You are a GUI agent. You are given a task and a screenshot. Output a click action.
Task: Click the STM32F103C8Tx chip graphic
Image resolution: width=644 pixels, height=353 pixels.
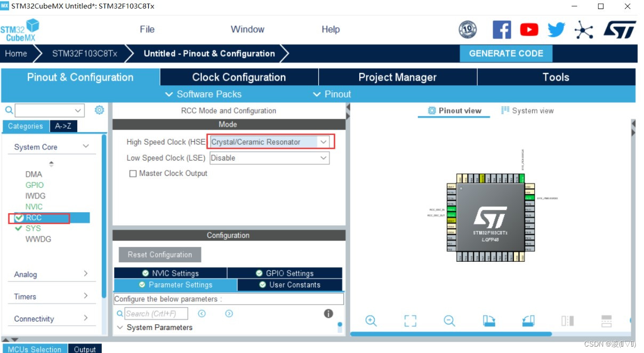(x=490, y=218)
